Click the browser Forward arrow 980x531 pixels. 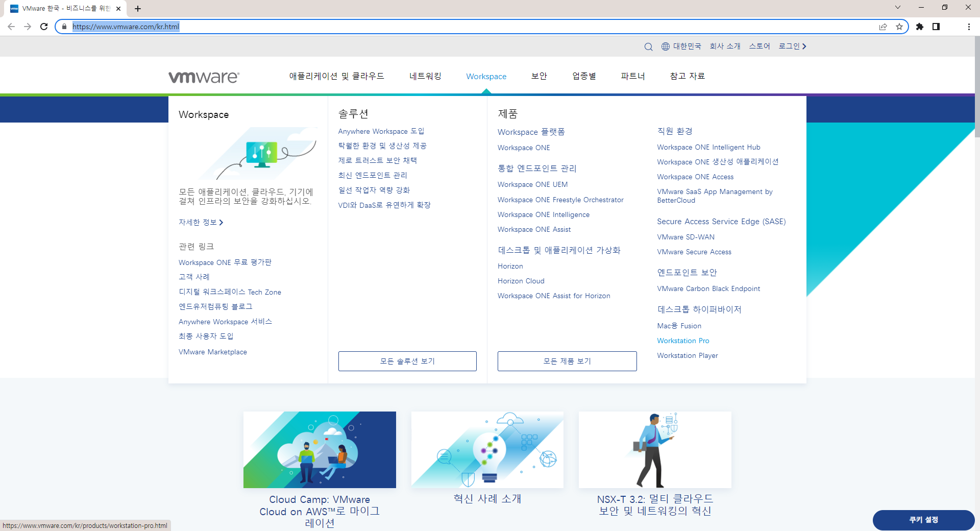coord(28,27)
